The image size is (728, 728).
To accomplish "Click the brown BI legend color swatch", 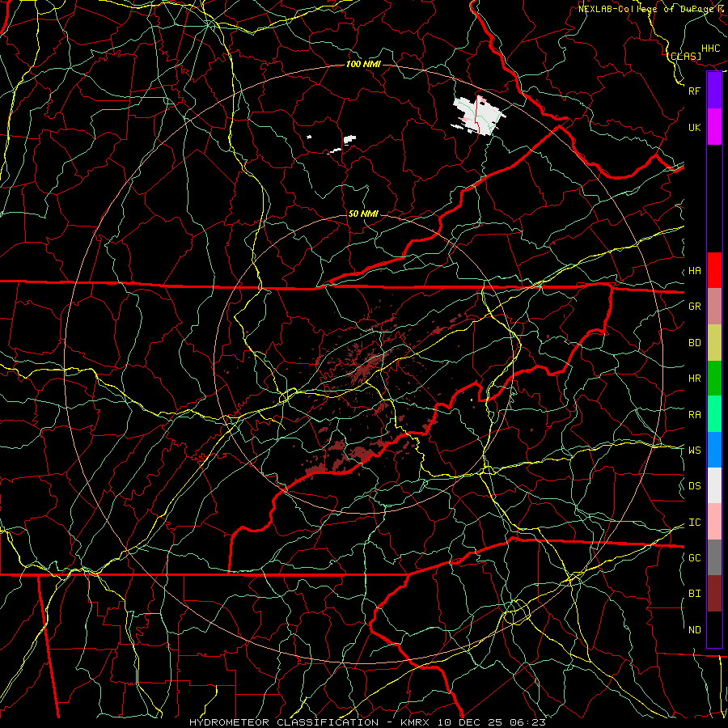I will [x=714, y=594].
